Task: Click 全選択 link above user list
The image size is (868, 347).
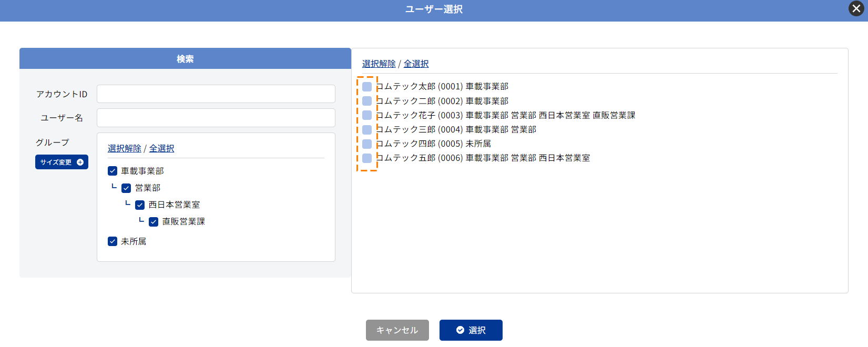Action: tap(416, 64)
